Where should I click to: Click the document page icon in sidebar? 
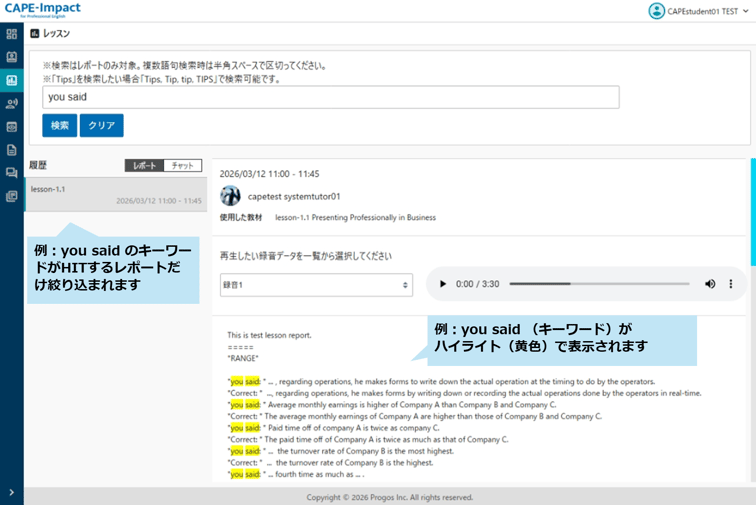pos(11,150)
